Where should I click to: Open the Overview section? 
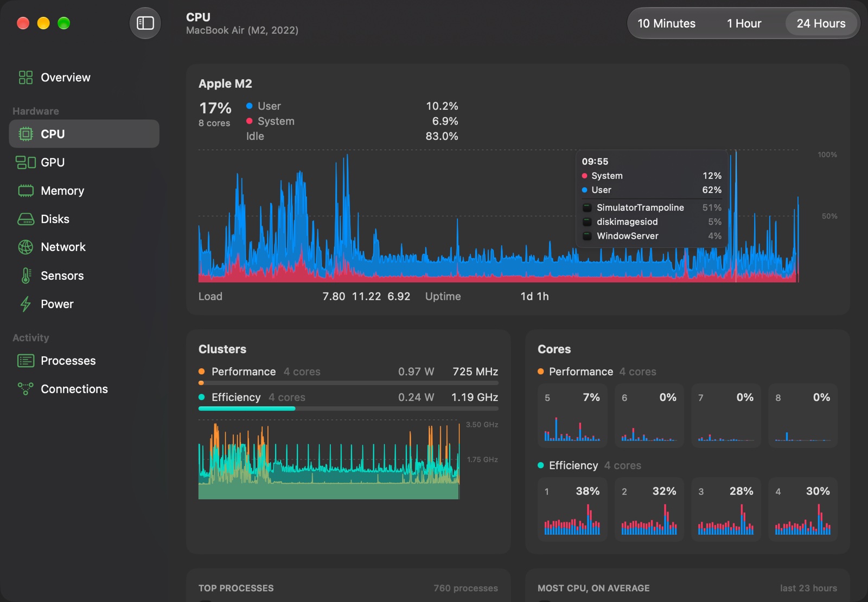pos(84,78)
